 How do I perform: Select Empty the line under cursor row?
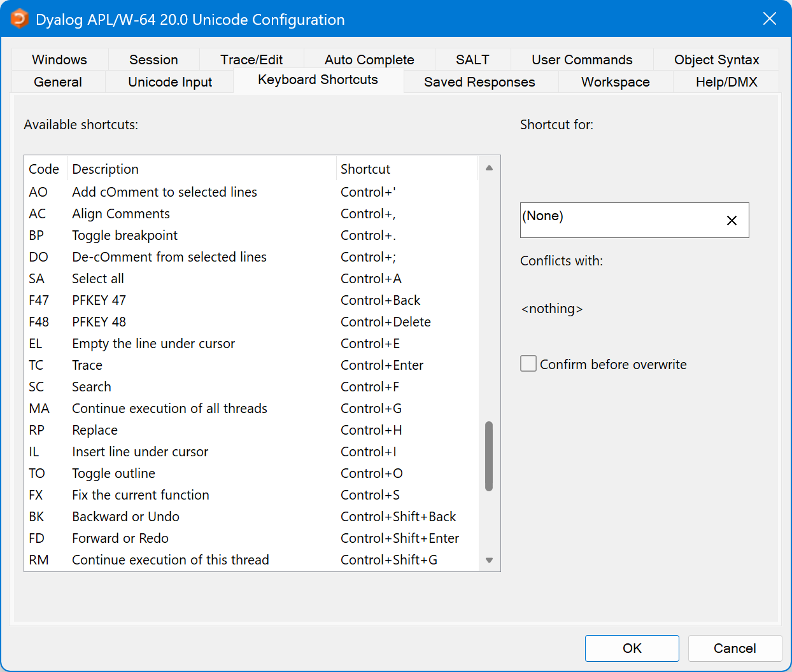tap(251, 344)
